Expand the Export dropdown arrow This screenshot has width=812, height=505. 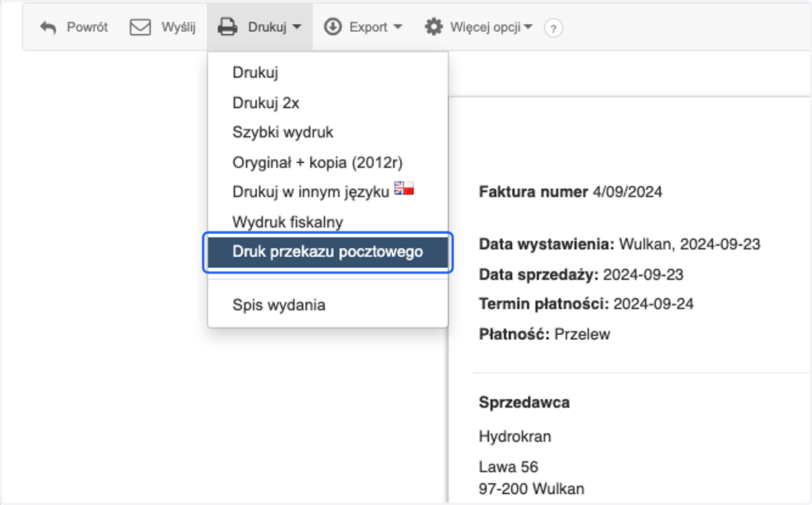pos(397,27)
